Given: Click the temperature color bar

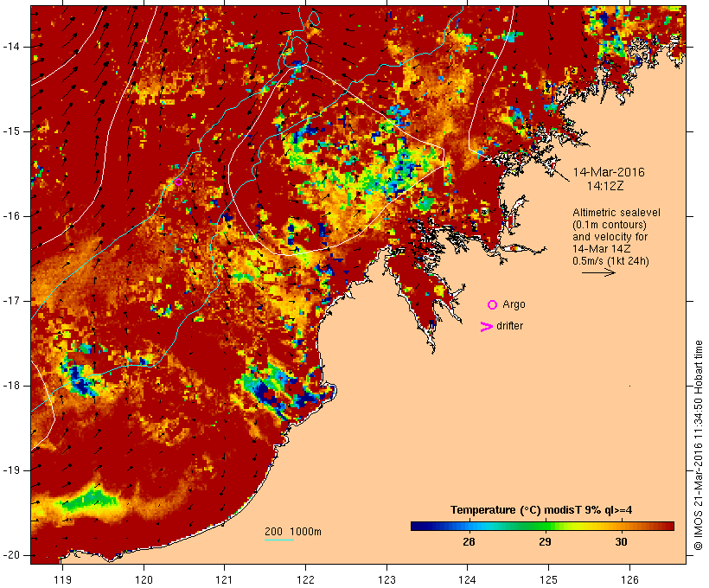Looking at the screenshot, I should pos(543,526).
